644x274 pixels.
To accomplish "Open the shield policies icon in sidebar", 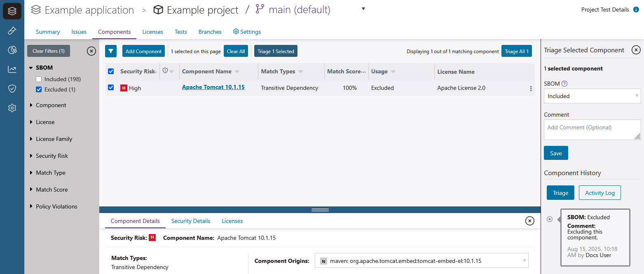I will [x=12, y=88].
